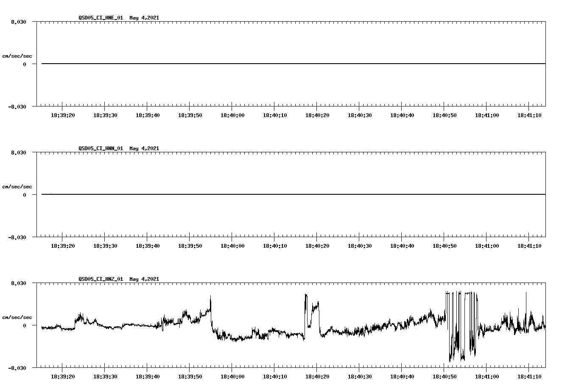Select the 8.030 upper amplitude label on HNE plot
The image size is (576, 392).
[19, 22]
